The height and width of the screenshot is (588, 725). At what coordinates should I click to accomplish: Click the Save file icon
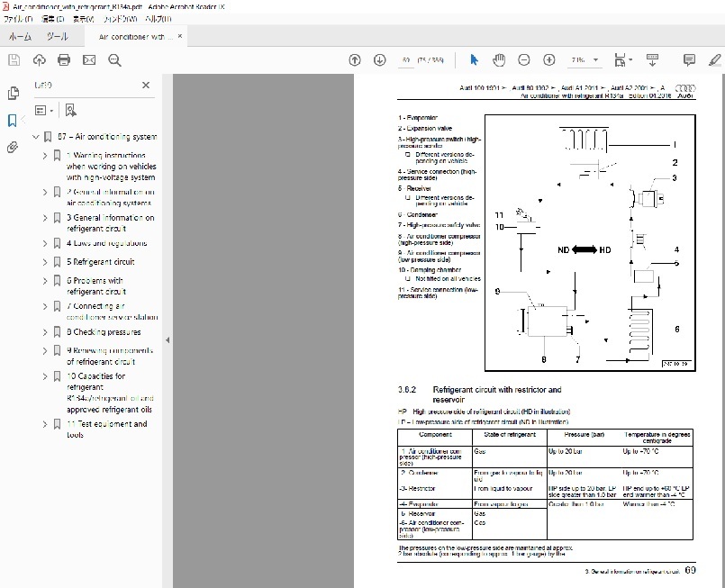pos(14,60)
